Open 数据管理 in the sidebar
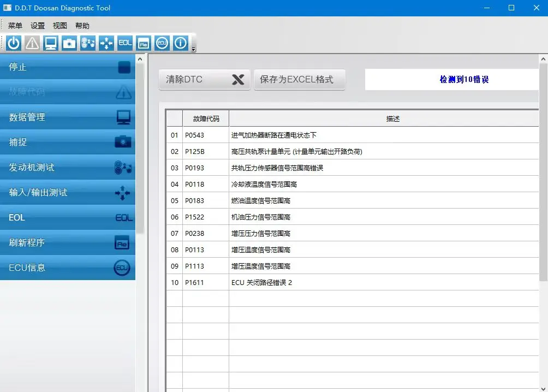Viewport: 548px width, 392px height. [68, 117]
